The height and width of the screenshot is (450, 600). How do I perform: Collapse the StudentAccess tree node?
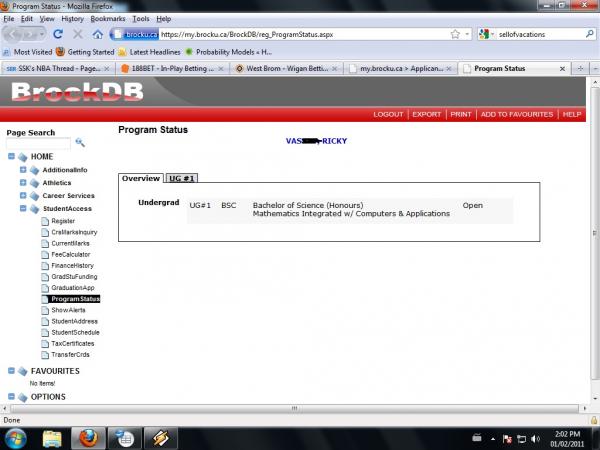coord(23,209)
